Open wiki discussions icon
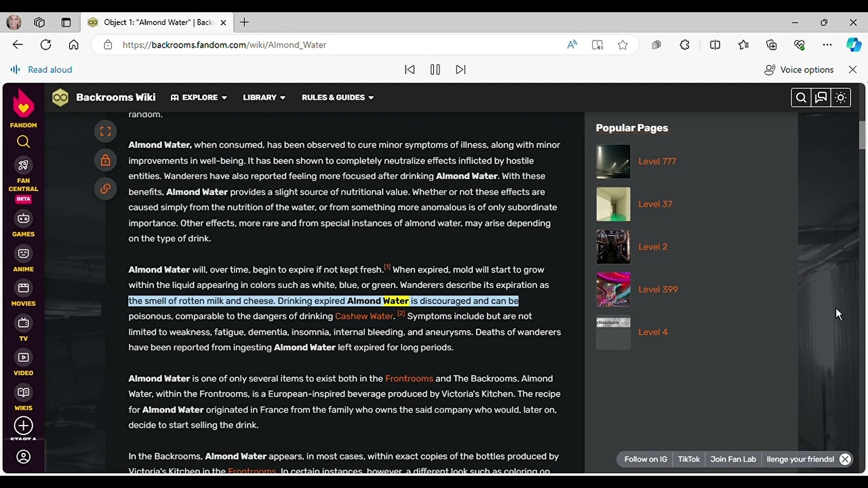Viewport: 868px width, 488px height. [821, 98]
